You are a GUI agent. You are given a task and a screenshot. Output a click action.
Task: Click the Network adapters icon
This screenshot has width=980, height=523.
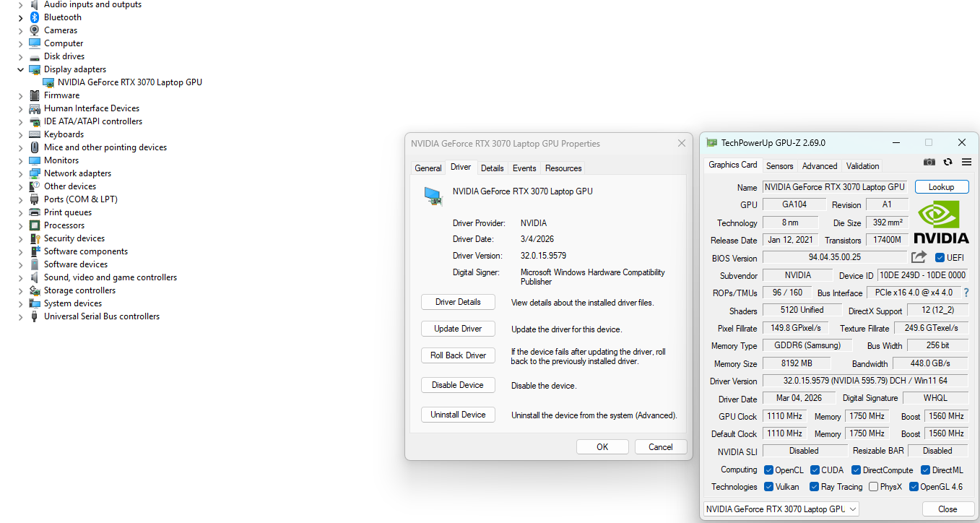point(34,173)
